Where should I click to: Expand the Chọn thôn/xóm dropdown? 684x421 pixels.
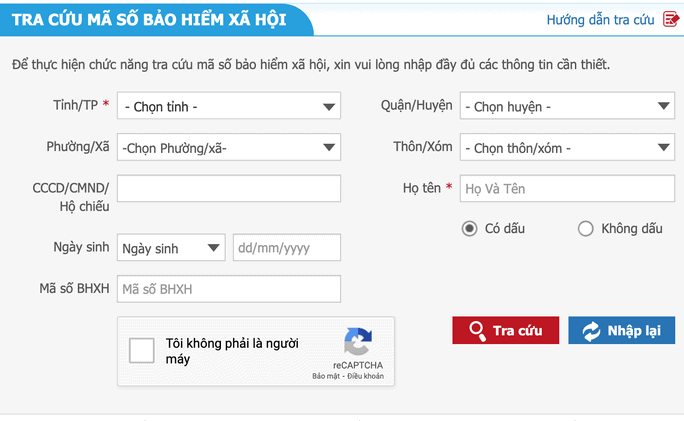pos(567,148)
